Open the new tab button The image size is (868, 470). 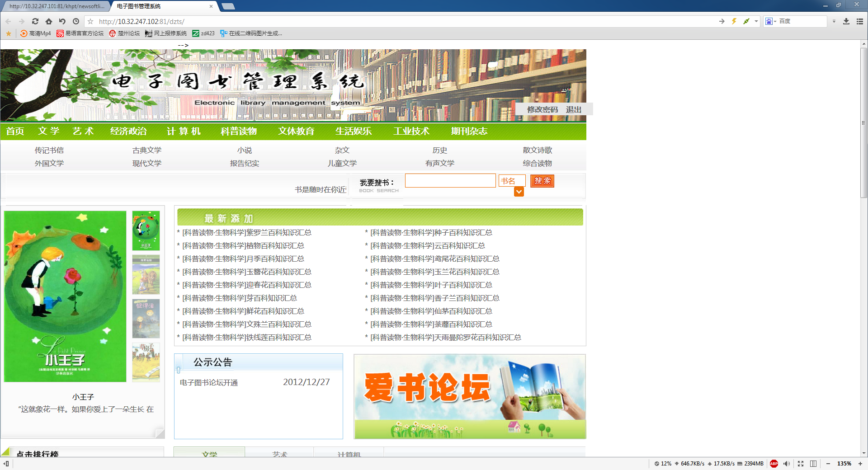pos(228,6)
